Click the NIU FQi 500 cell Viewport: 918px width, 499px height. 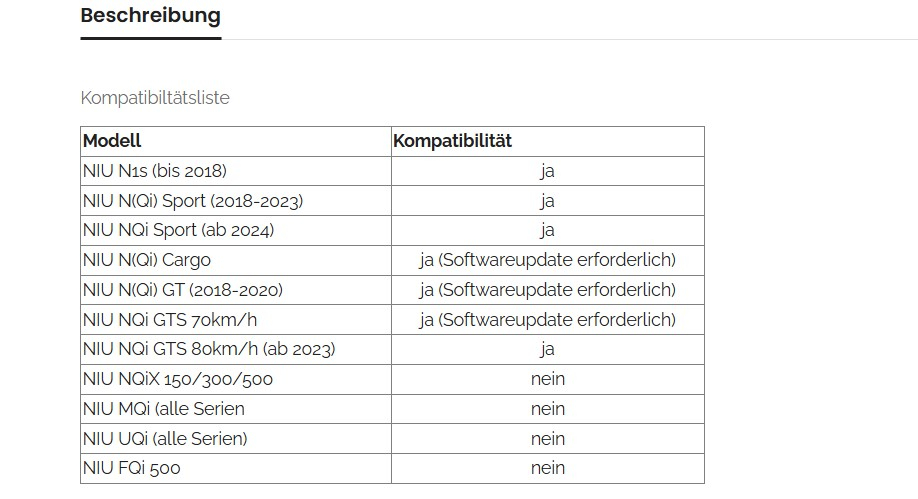pos(132,468)
